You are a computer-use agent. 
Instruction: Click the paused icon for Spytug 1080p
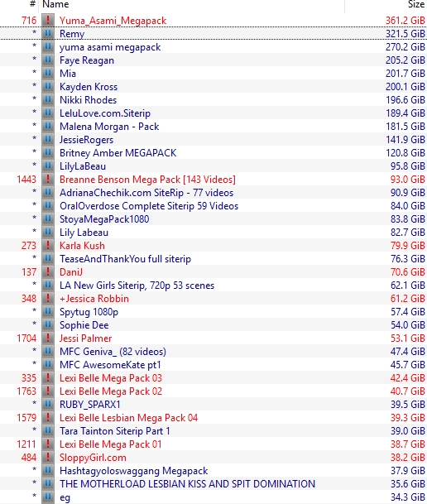point(48,312)
